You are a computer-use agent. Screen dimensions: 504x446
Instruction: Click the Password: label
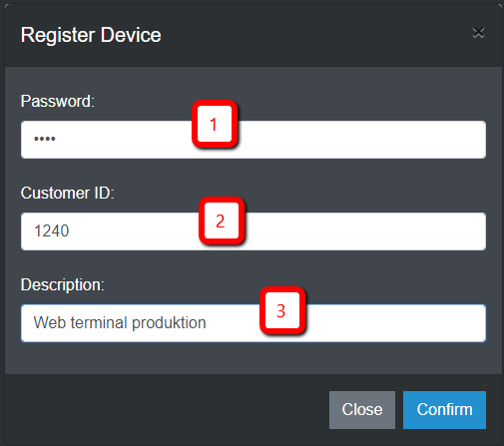point(58,101)
